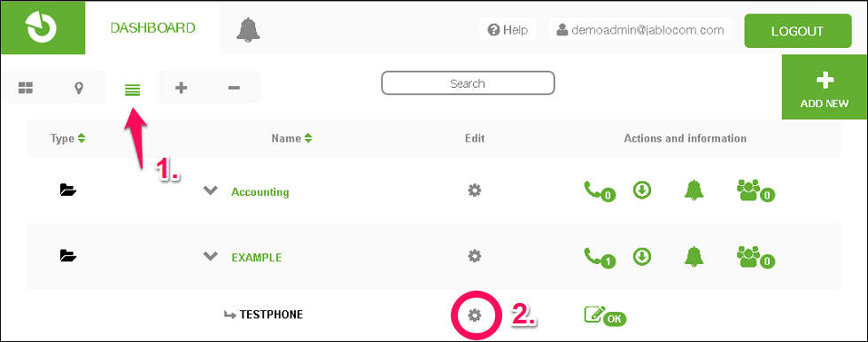Expand all groups with plus button
Viewport: 868px width, 342px height.
click(x=181, y=88)
